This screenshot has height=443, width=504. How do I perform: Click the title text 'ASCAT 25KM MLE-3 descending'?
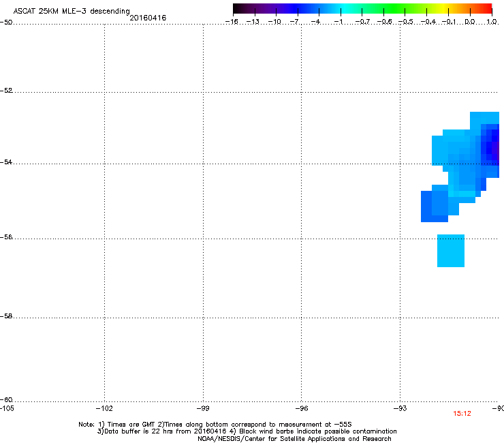[72, 11]
